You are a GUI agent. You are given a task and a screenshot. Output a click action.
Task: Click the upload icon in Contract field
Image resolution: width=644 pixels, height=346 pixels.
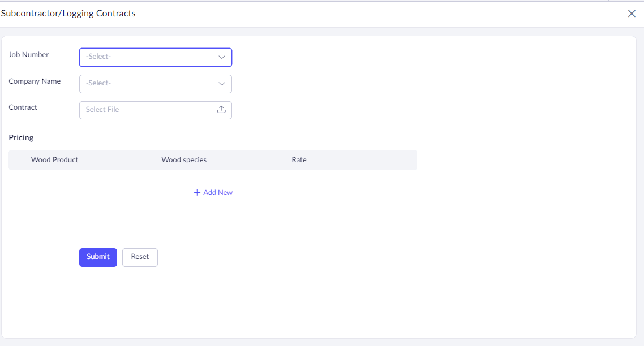[x=221, y=110]
